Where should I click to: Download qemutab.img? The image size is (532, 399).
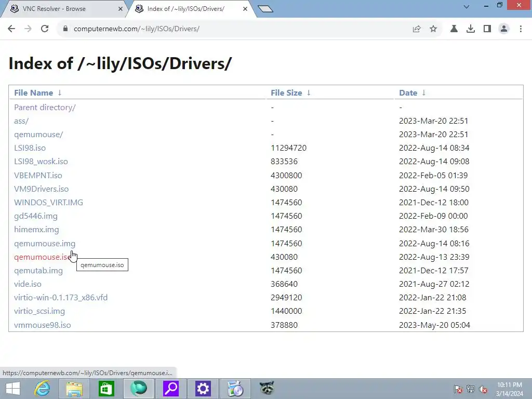point(38,271)
